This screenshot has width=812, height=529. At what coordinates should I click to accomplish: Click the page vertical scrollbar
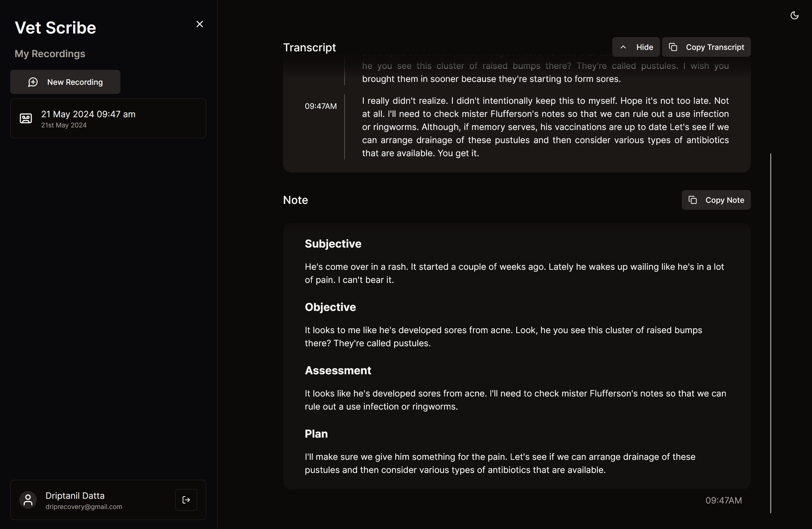click(771, 332)
